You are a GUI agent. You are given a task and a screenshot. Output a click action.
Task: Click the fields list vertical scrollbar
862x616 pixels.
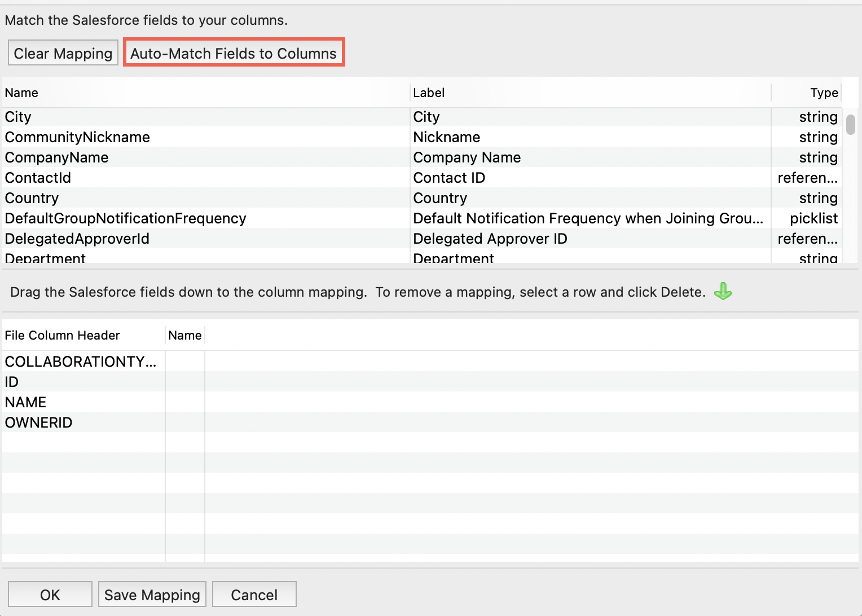(x=851, y=124)
